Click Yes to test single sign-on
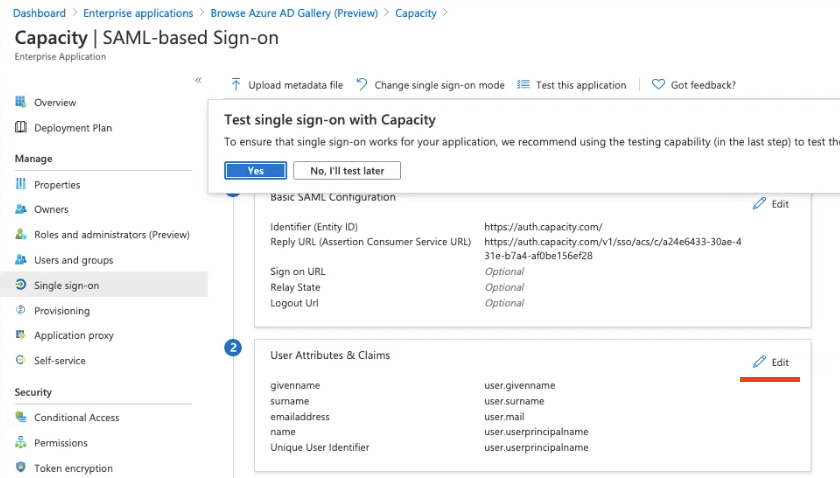 pyautogui.click(x=255, y=171)
